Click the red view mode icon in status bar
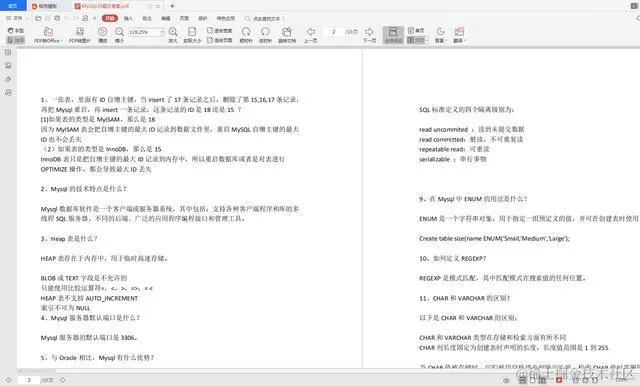The image size is (640, 386). (x=559, y=380)
